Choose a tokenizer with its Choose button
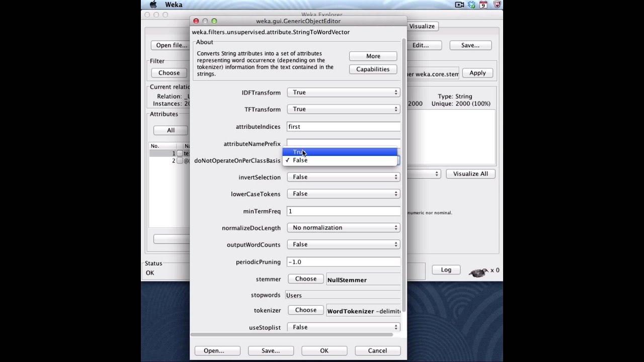Image resolution: width=644 pixels, height=362 pixels. [305, 310]
